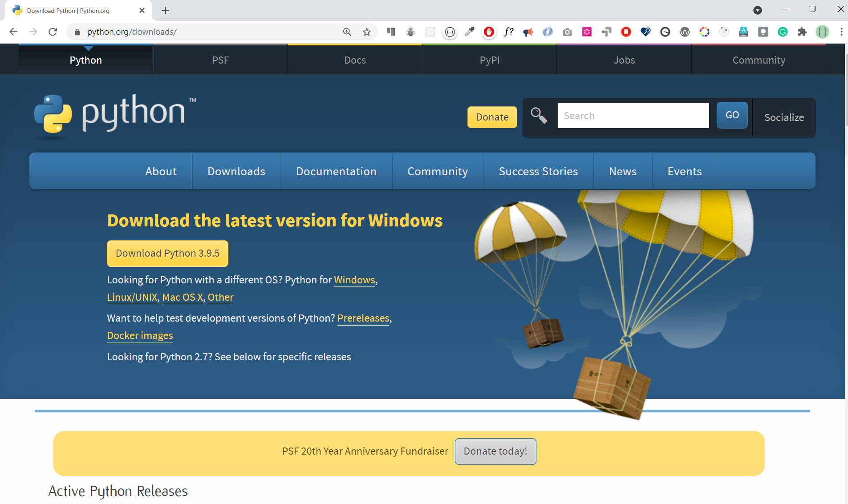The image size is (848, 504).
Task: Click the curly braces circle extension icon
Action: tap(450, 32)
